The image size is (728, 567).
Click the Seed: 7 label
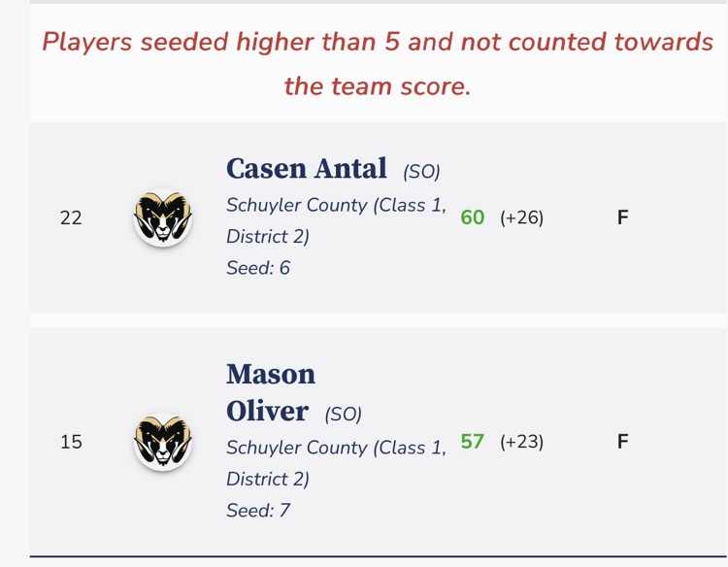pyautogui.click(x=258, y=510)
